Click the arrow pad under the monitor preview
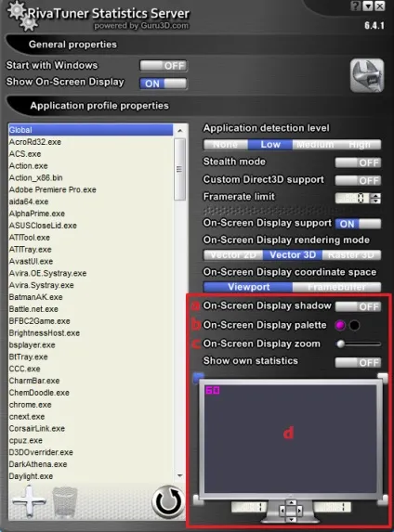This screenshot has height=532, width=394. pos(291,510)
